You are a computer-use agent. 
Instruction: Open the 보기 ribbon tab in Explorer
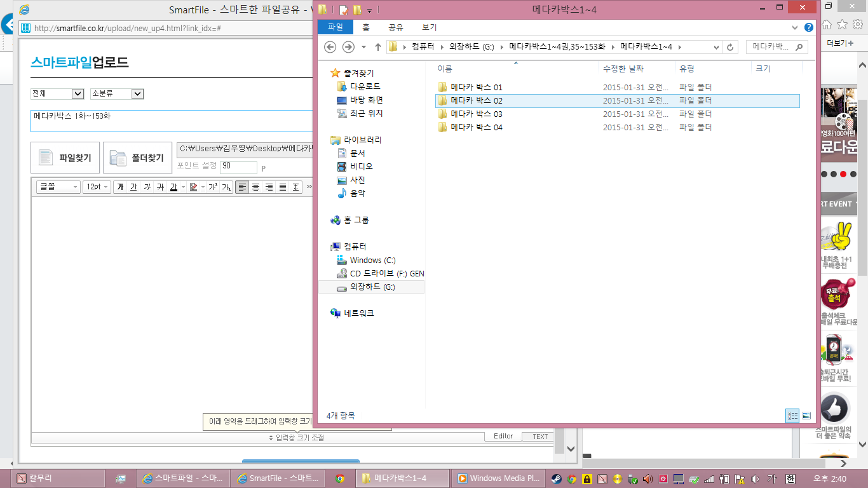[429, 27]
